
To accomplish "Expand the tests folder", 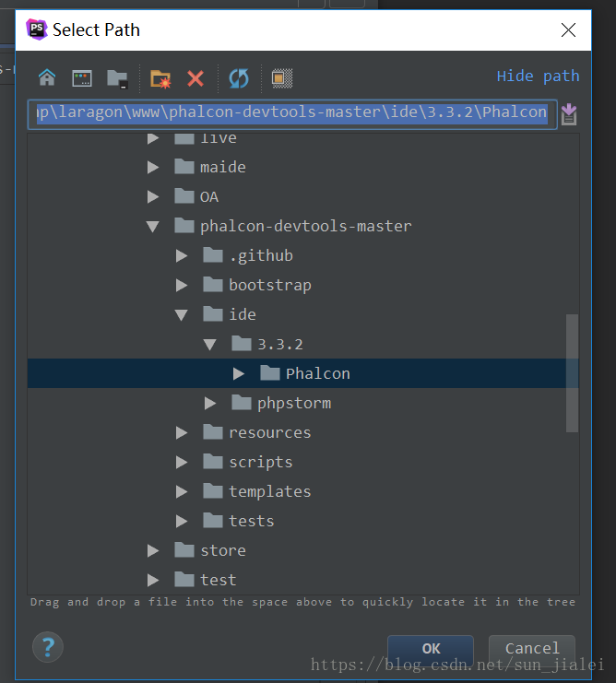I will (182, 522).
